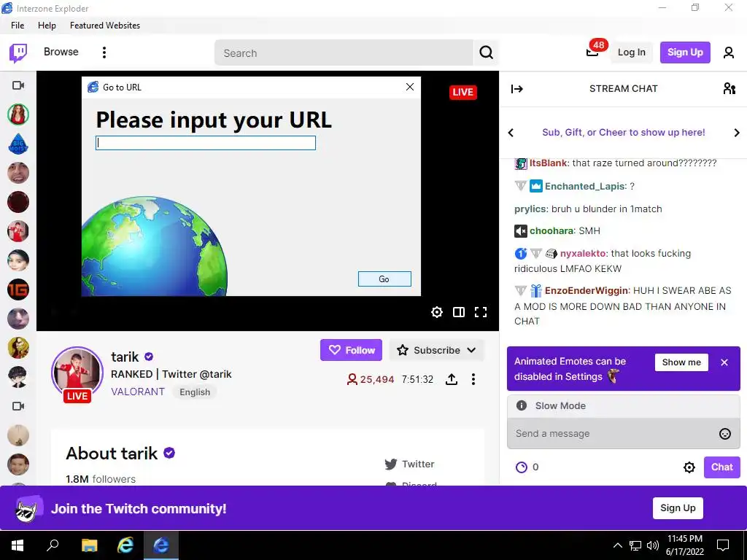Image resolution: width=747 pixels, height=560 pixels.
Task: Open the Windows Start menu
Action: pyautogui.click(x=18, y=545)
